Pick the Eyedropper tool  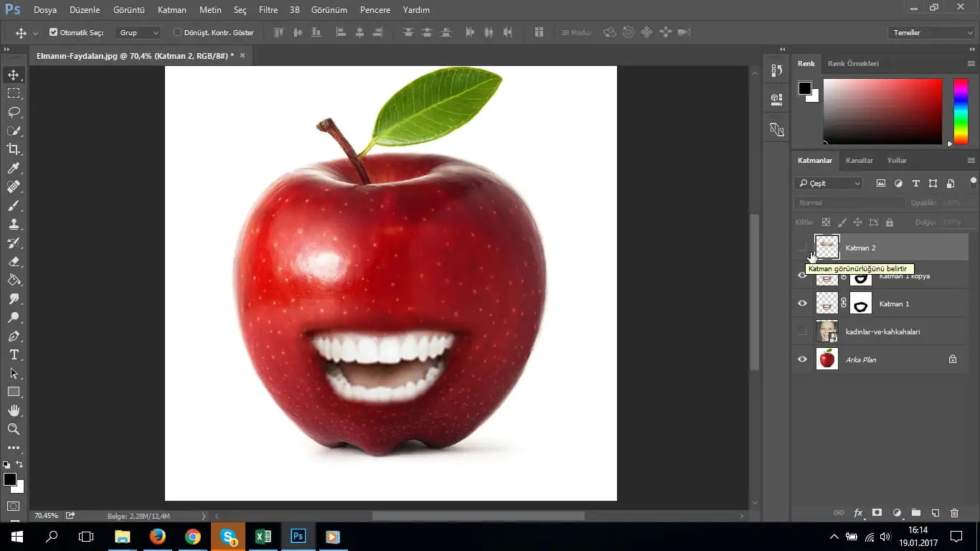coord(14,168)
